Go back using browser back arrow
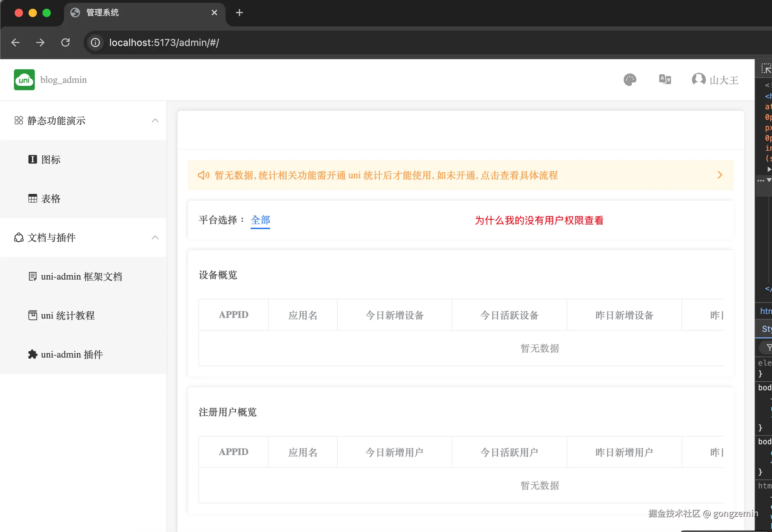This screenshot has height=532, width=772. pyautogui.click(x=16, y=42)
